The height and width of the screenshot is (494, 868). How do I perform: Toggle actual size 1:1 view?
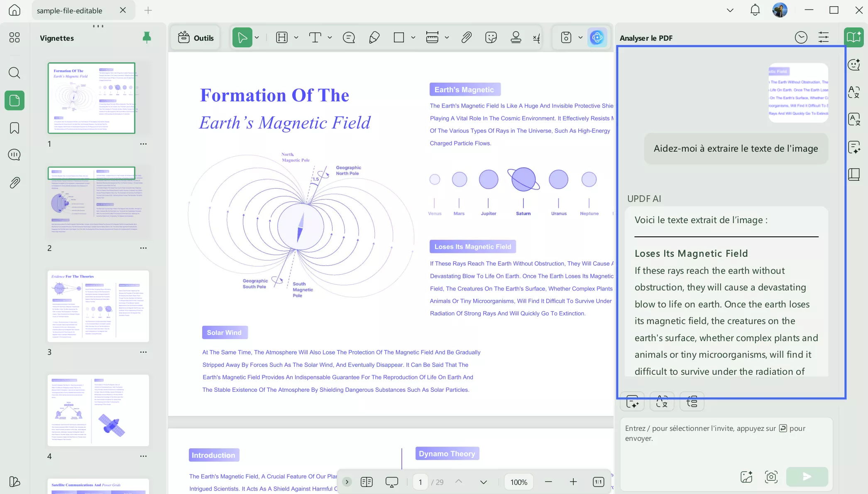[598, 482]
